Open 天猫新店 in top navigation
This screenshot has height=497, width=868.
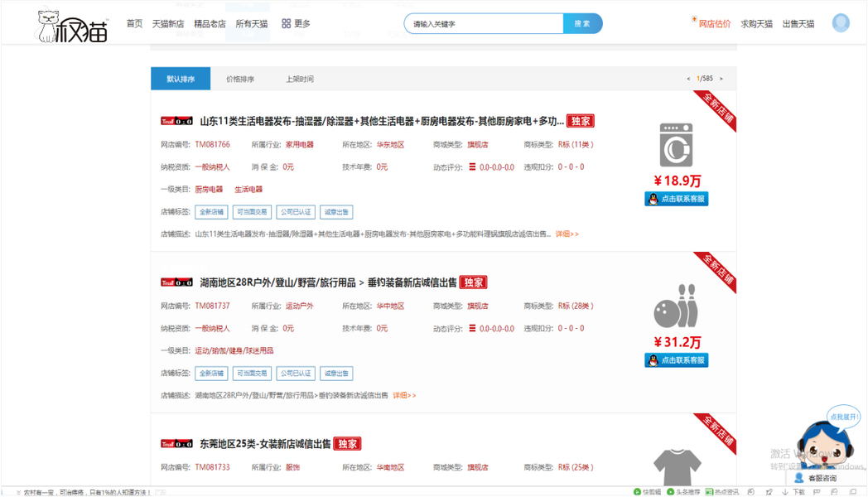coord(168,23)
